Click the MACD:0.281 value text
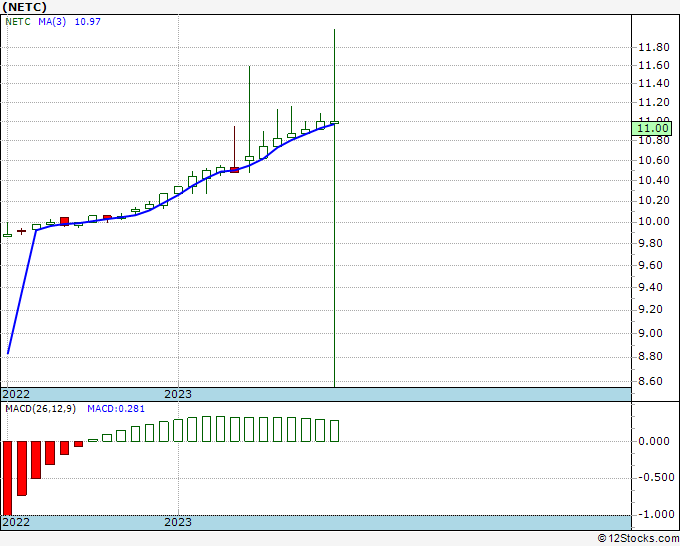This screenshot has height=546, width=680. pos(116,409)
